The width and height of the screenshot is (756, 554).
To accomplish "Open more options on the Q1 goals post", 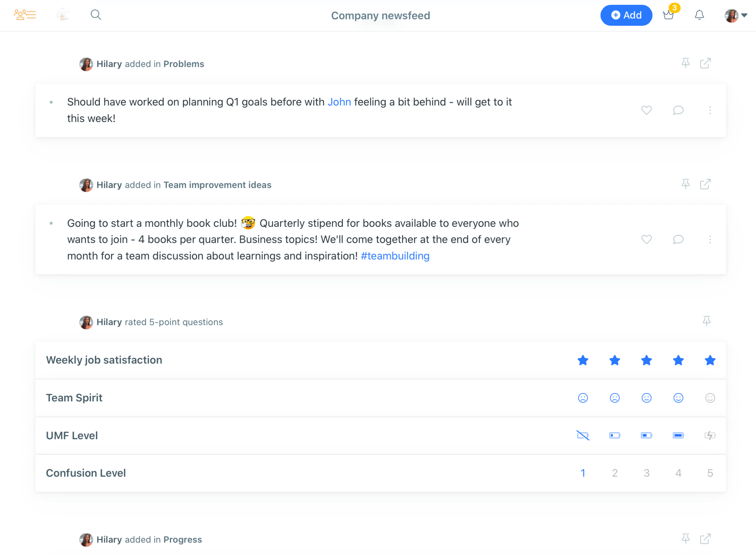I will [710, 110].
